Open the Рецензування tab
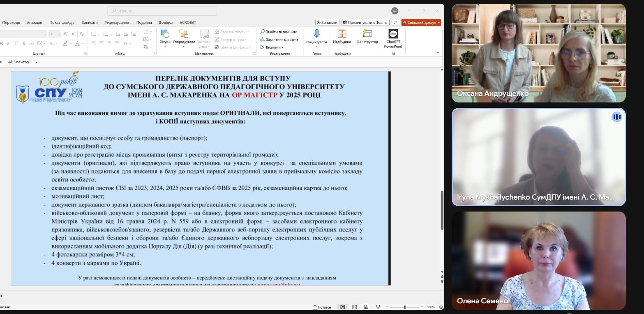644x314 pixels. coord(117,22)
